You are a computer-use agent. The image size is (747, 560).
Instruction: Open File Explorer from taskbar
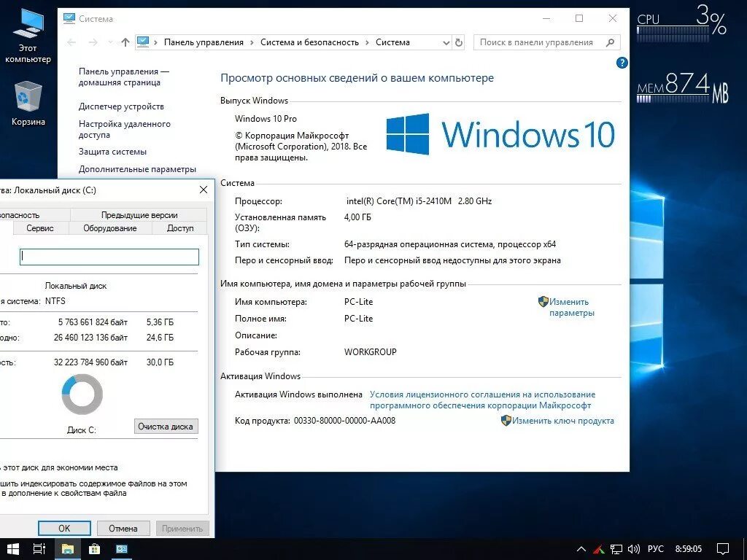click(67, 549)
